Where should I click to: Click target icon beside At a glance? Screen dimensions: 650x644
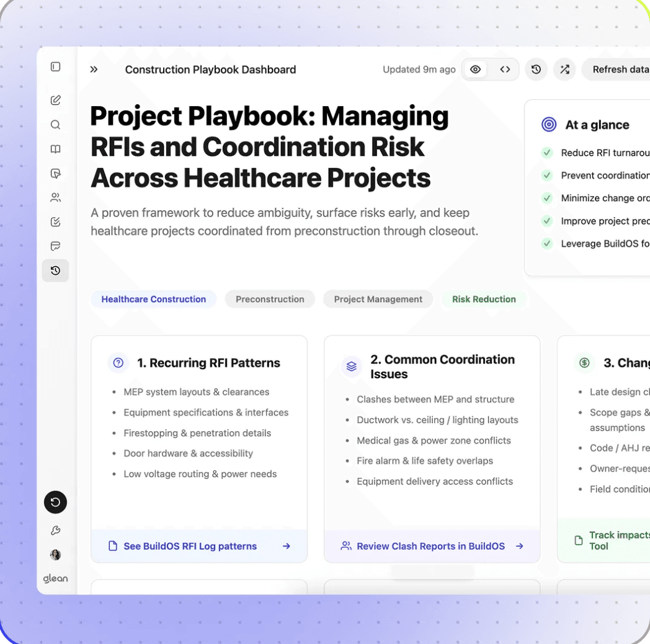coord(549,125)
